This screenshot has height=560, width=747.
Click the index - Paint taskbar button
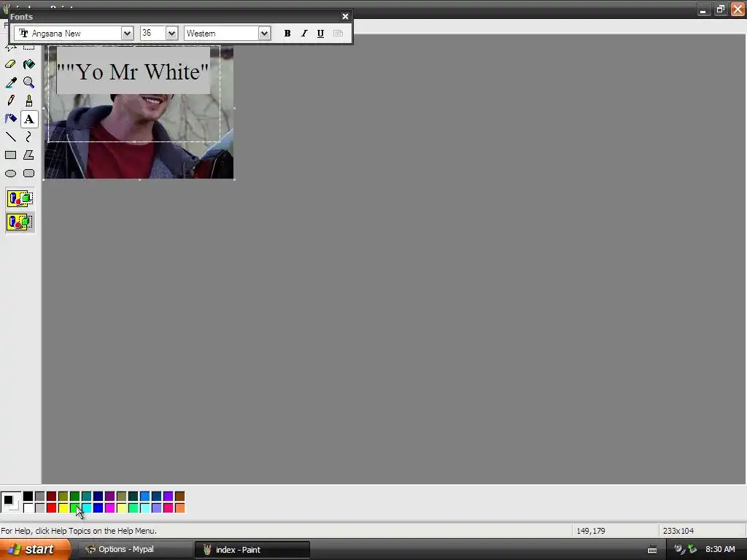252,550
